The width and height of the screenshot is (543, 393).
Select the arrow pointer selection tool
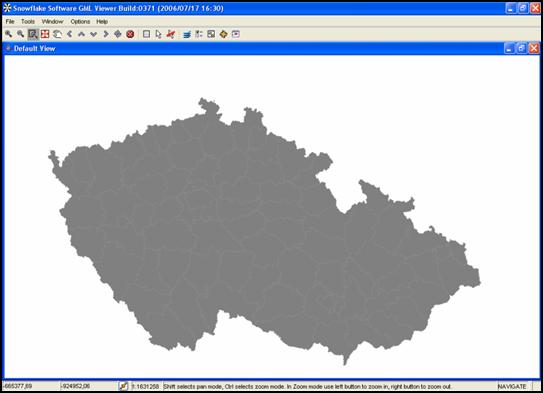tap(159, 34)
